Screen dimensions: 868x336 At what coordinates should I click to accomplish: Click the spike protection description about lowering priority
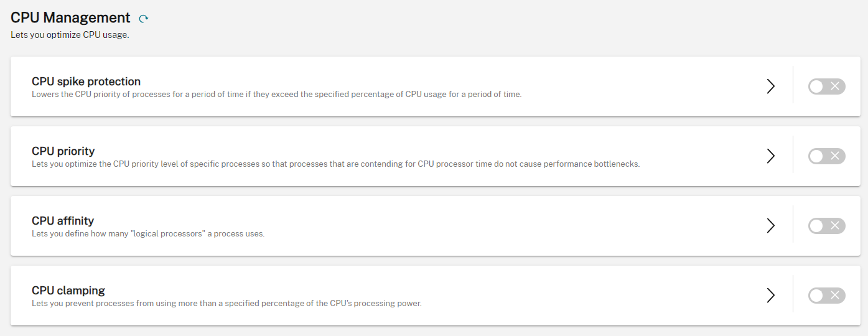tap(276, 95)
